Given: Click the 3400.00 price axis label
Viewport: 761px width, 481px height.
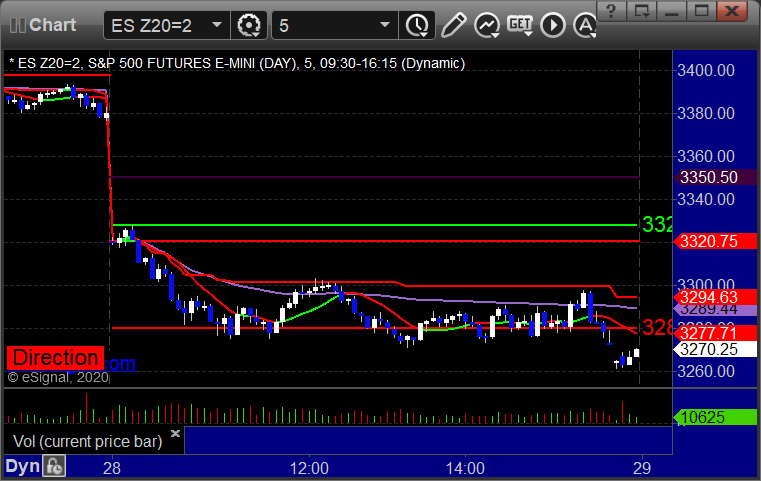Looking at the screenshot, I should coord(706,70).
